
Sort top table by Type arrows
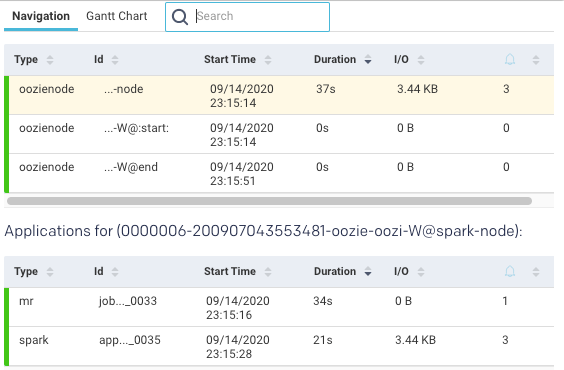pos(50,60)
